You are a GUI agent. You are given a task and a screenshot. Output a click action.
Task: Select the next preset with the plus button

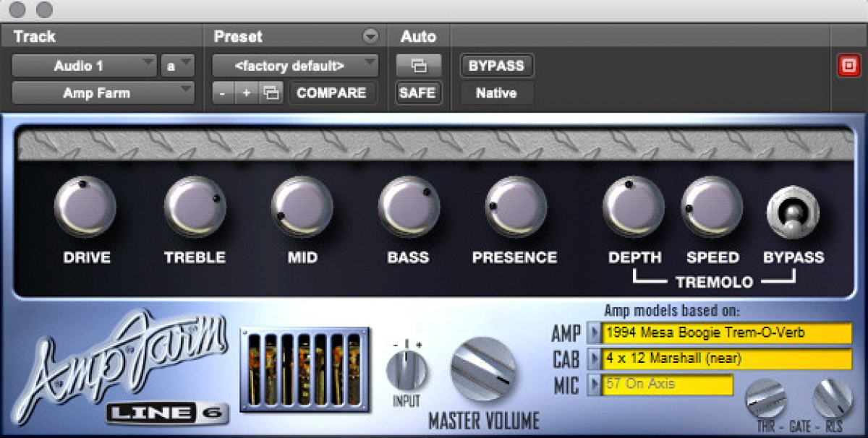246,93
